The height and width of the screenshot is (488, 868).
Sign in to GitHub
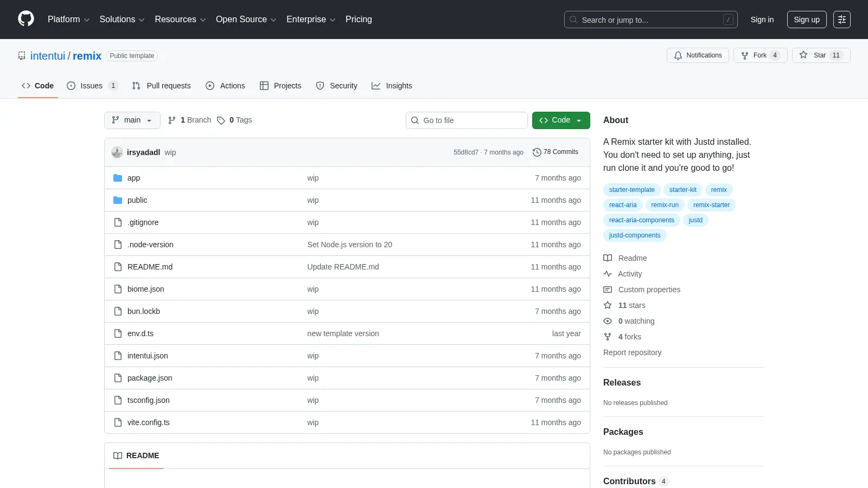(762, 20)
